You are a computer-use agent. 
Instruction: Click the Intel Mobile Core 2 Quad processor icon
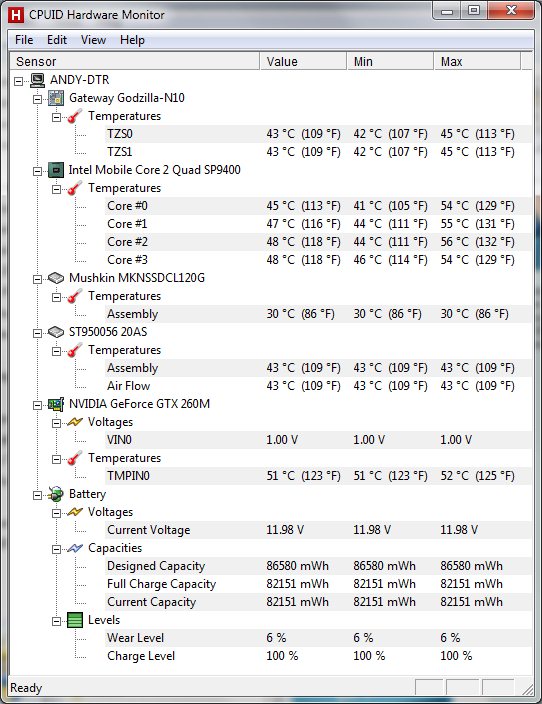[x=56, y=170]
